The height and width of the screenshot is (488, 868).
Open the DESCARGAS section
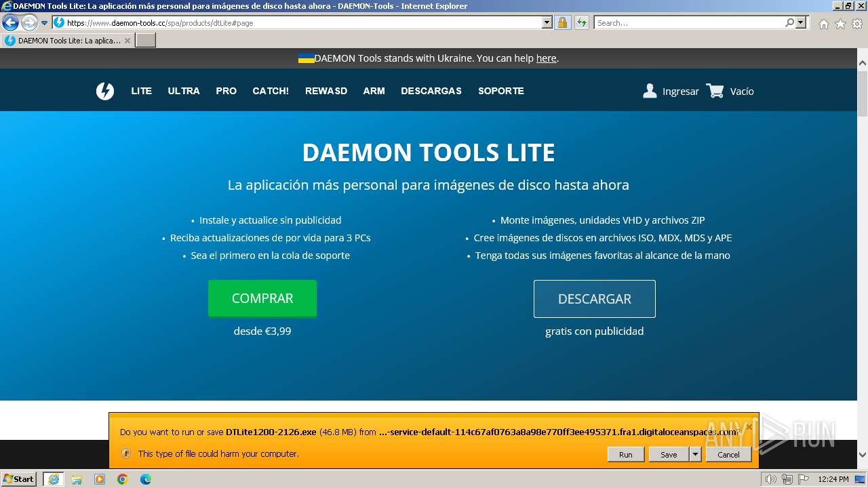pyautogui.click(x=431, y=91)
